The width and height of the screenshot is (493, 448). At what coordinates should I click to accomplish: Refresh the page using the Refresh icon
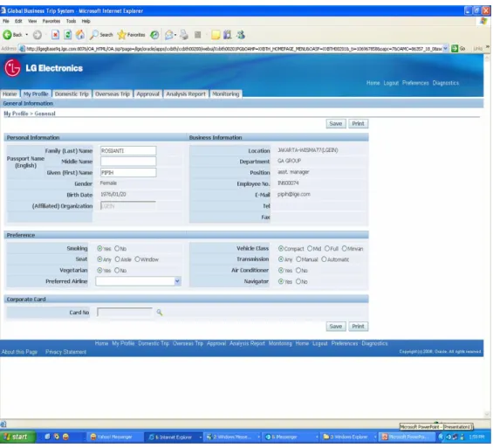click(67, 35)
